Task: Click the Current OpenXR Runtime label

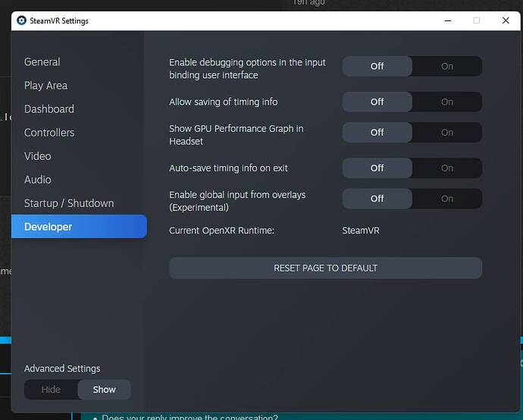Action: pos(221,230)
